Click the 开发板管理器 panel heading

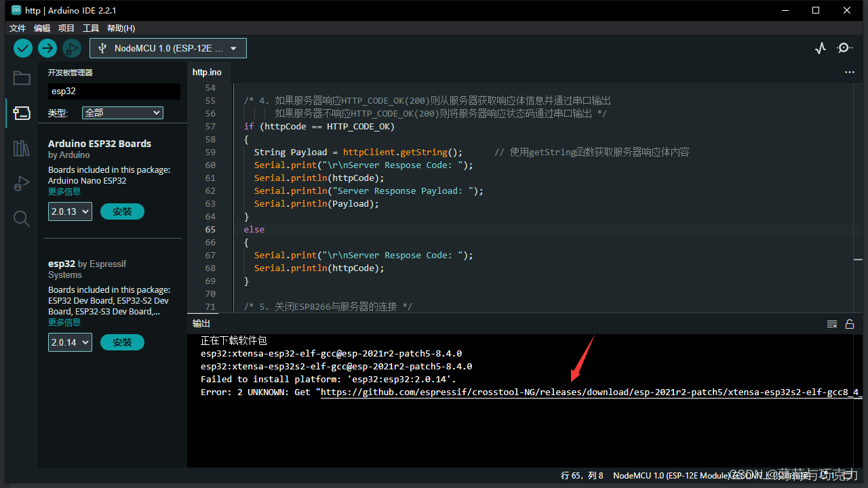(71, 73)
